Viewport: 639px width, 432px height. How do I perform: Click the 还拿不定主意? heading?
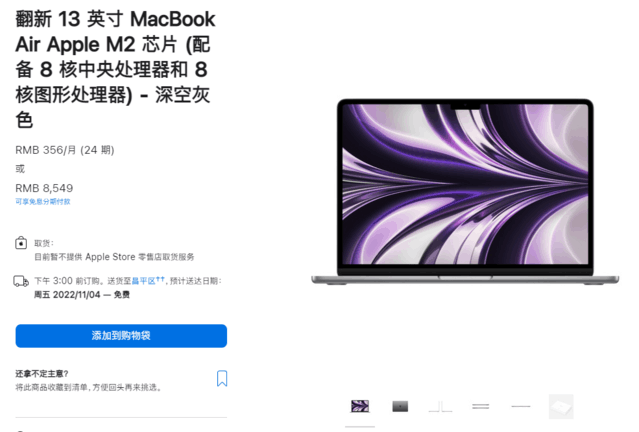pos(42,374)
